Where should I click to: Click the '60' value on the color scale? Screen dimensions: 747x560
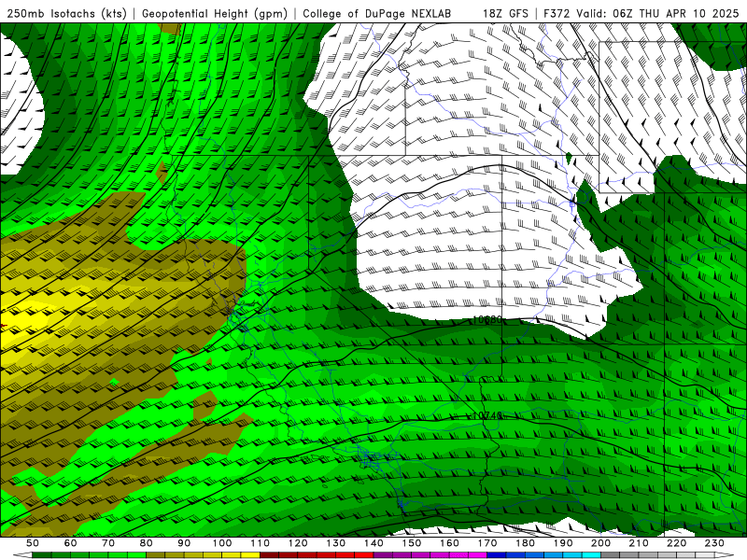[x=70, y=543]
